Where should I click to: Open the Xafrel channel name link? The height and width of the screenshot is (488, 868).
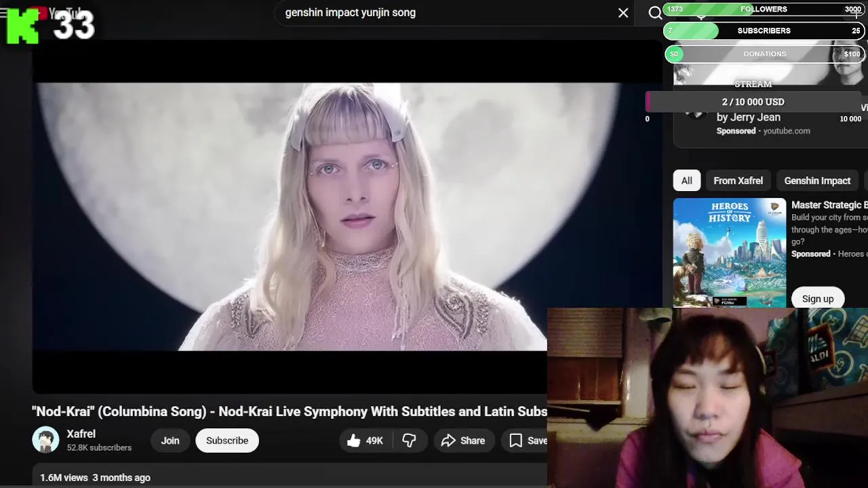point(81,434)
